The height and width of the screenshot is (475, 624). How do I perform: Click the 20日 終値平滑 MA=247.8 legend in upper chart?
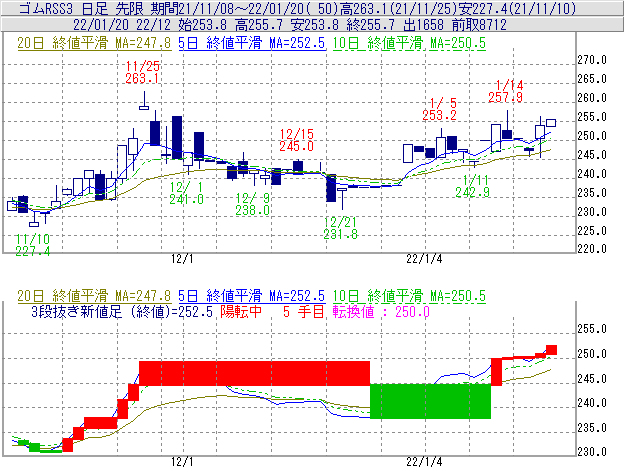[94, 43]
